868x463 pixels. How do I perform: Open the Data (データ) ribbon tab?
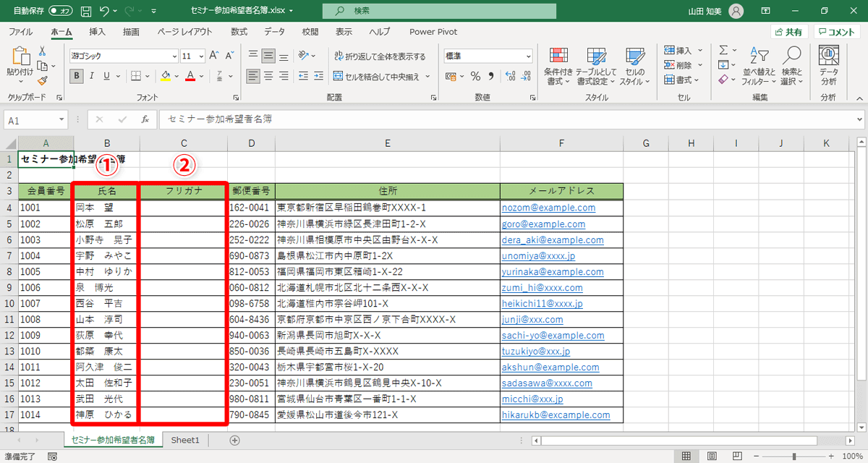(274, 32)
